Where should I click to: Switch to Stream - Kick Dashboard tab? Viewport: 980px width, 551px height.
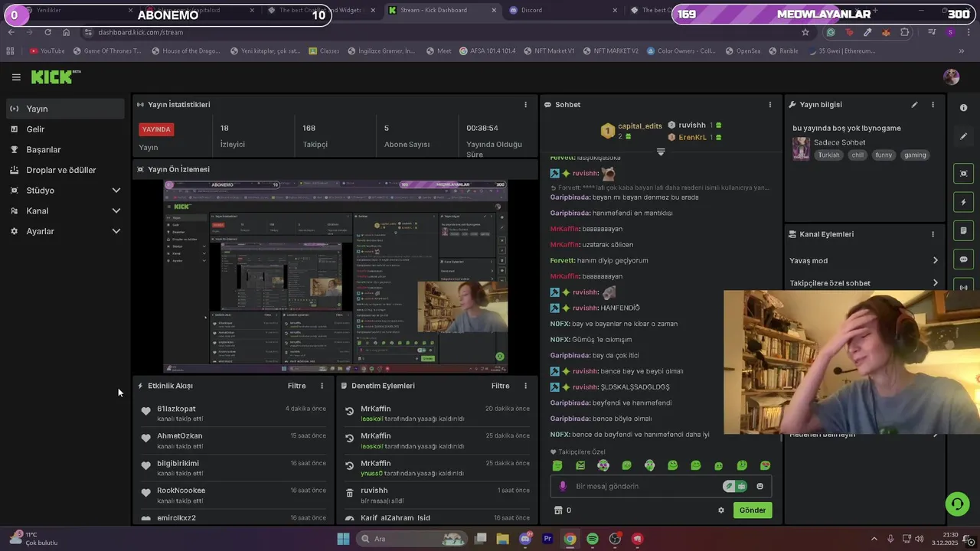tap(442, 10)
